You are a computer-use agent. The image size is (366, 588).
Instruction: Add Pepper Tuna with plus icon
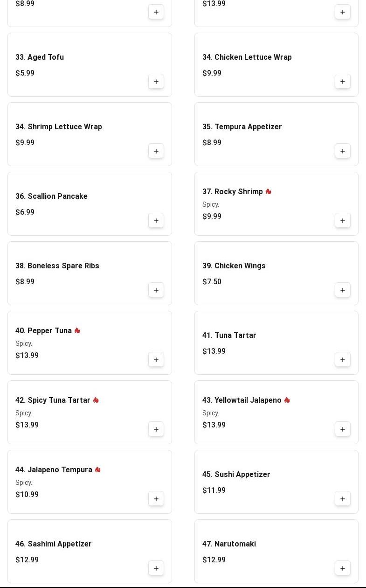point(156,360)
